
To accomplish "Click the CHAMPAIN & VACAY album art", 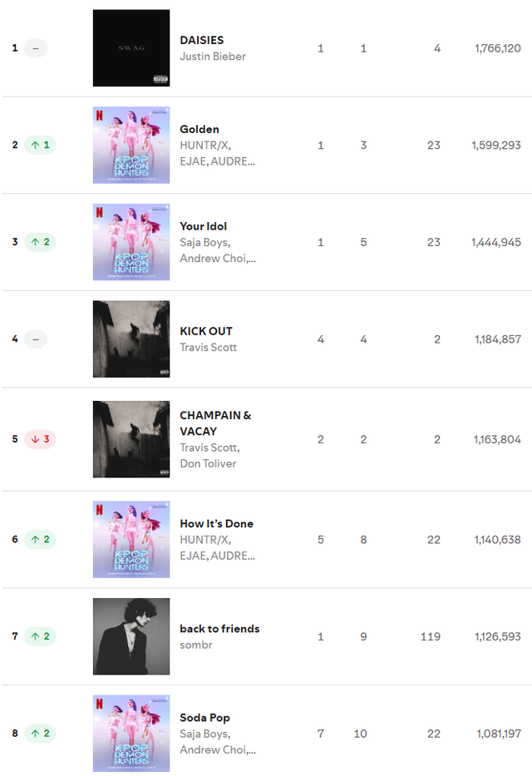I will point(131,439).
